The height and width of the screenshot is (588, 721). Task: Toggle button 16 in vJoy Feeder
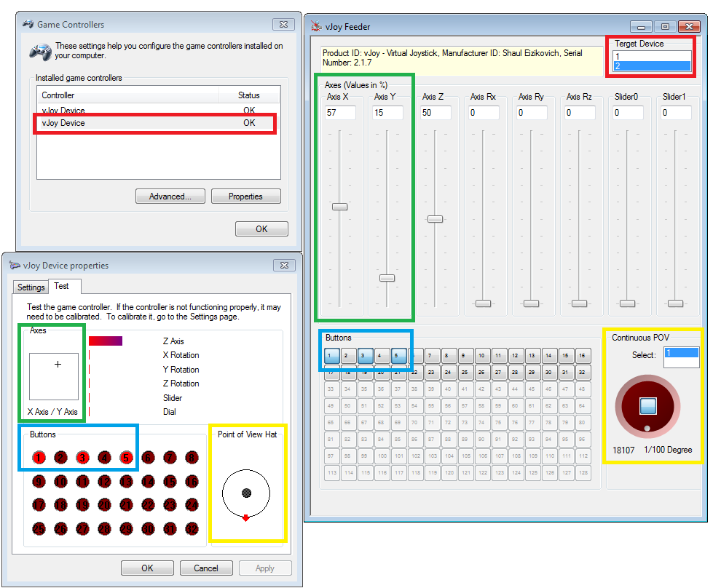(x=583, y=356)
